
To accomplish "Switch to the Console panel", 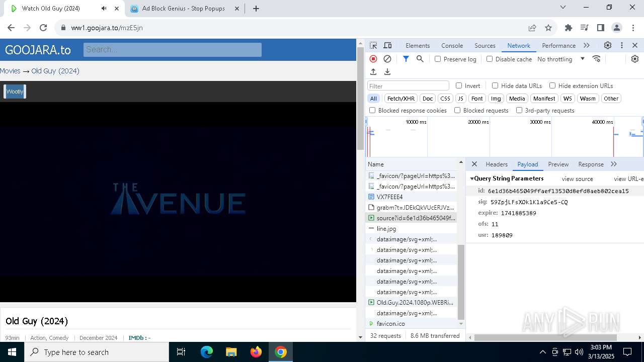I will click(x=452, y=45).
